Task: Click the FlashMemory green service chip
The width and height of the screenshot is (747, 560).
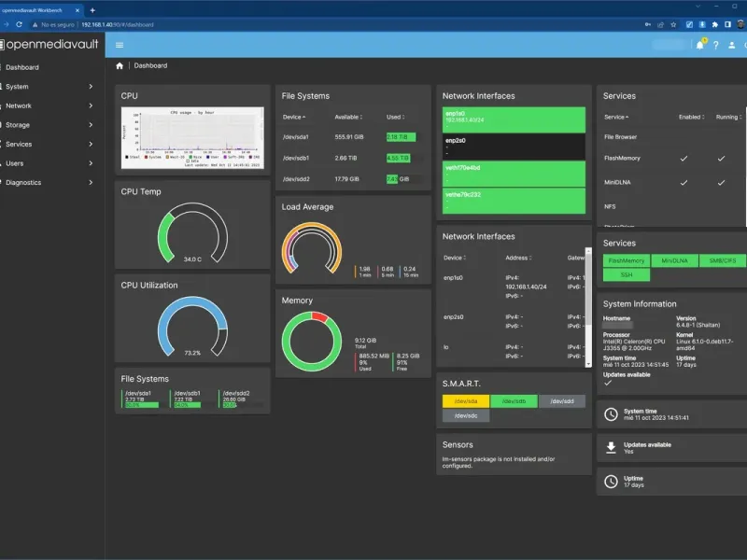Action: click(626, 261)
